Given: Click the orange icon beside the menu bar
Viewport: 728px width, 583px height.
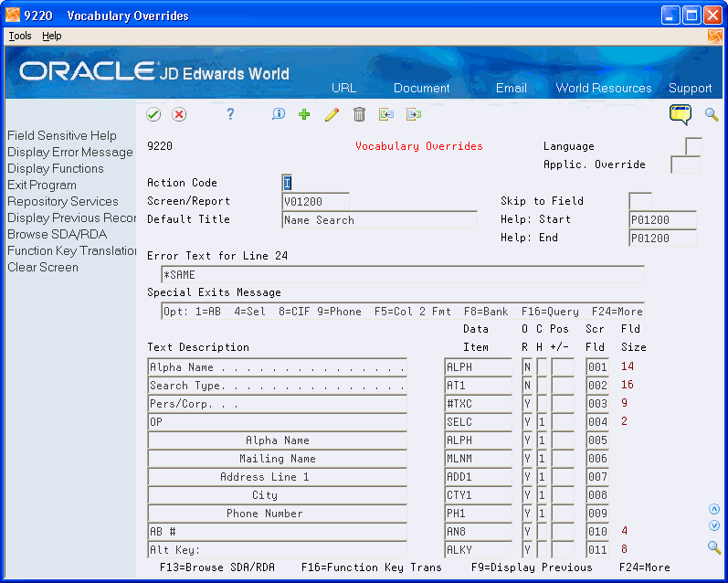Looking at the screenshot, I should pyautogui.click(x=714, y=37).
